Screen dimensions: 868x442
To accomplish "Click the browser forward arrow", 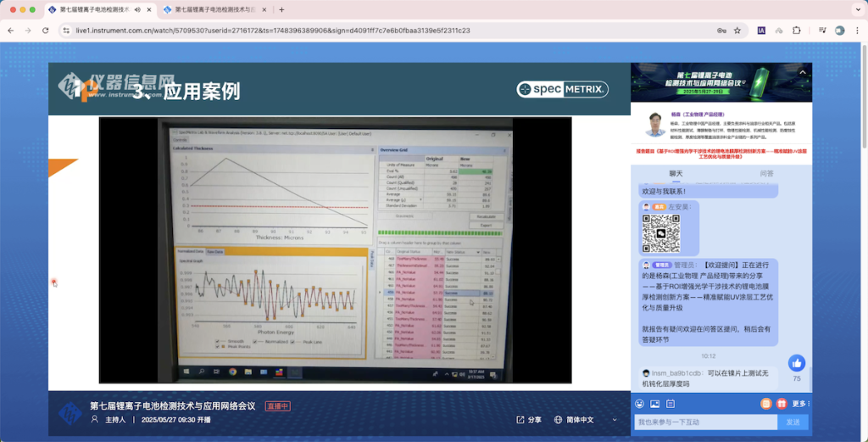I will (x=28, y=31).
